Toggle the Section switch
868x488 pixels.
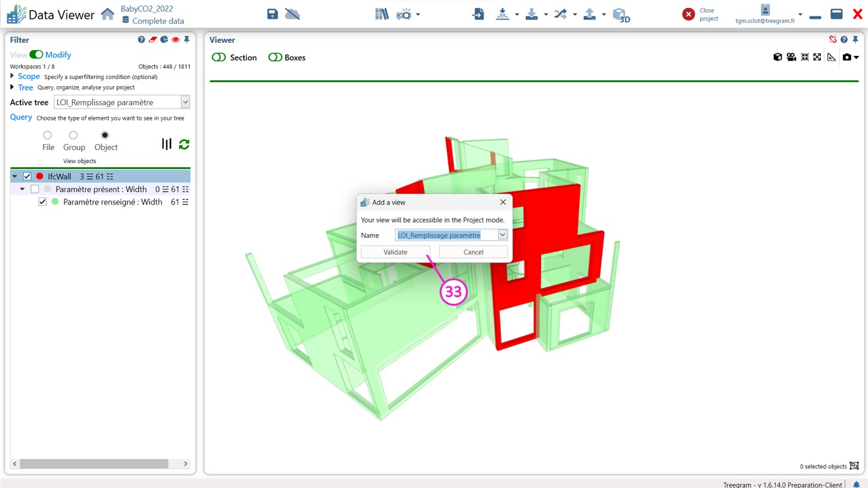coord(219,58)
